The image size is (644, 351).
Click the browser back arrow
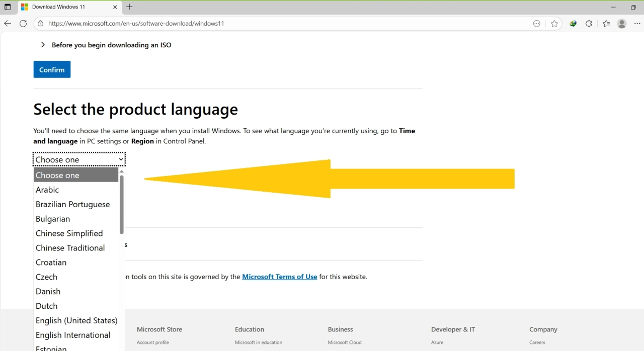tap(8, 24)
